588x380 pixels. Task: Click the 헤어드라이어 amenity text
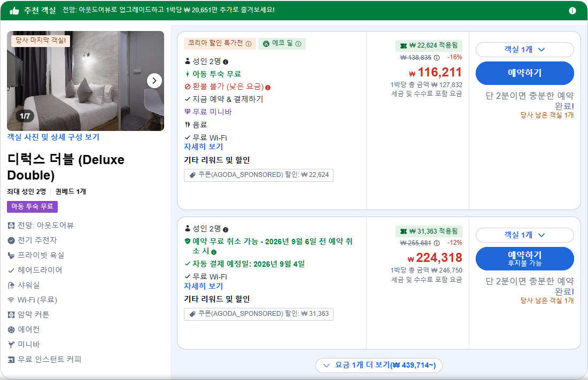[x=40, y=270]
